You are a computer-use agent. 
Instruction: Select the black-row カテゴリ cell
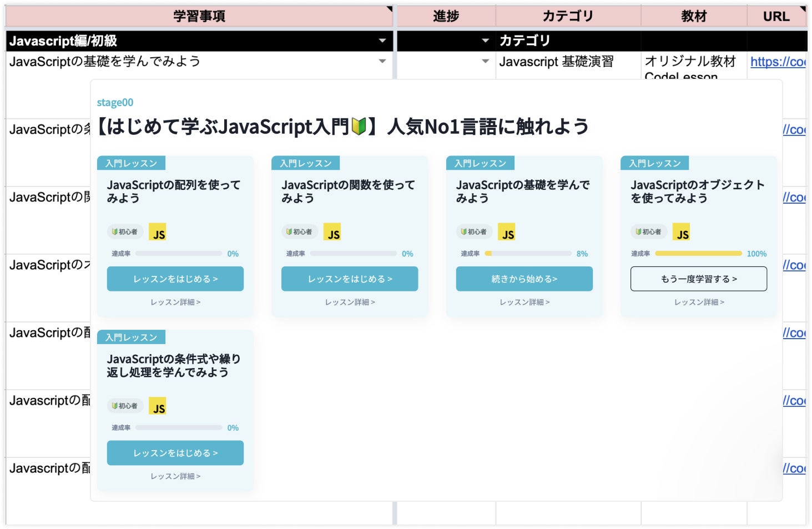pos(568,41)
